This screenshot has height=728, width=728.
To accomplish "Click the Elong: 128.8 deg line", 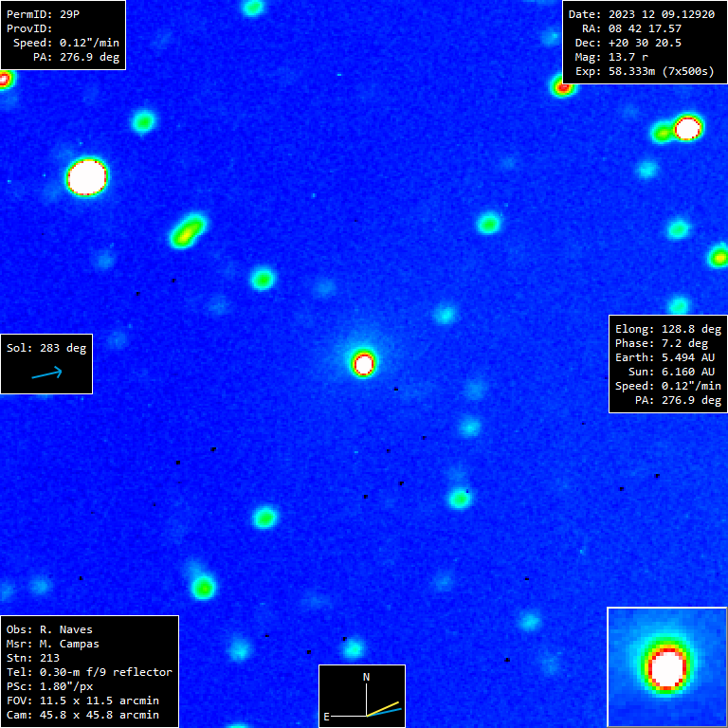I will click(668, 329).
